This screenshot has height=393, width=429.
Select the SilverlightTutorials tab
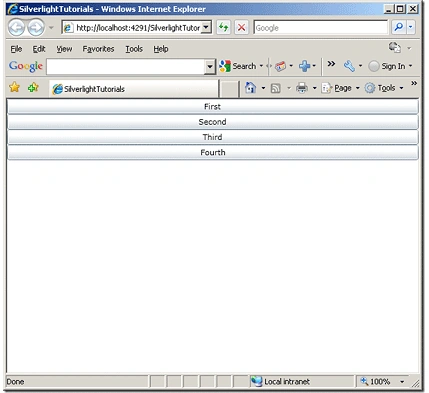(133, 89)
